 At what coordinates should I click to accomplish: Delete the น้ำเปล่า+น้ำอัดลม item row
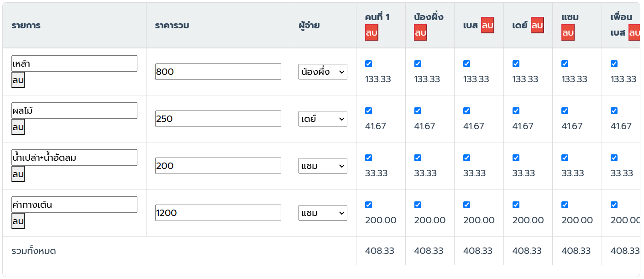click(x=18, y=174)
